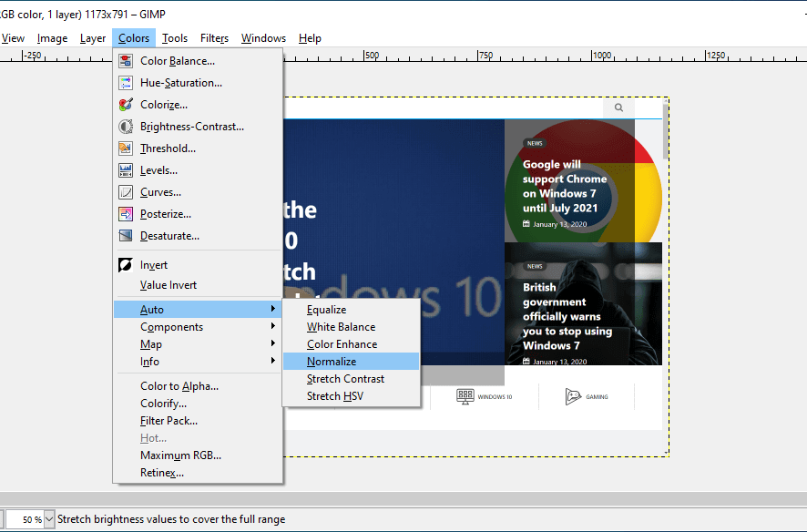Click the horizontal scrollbar below the canvas

pos(403,498)
